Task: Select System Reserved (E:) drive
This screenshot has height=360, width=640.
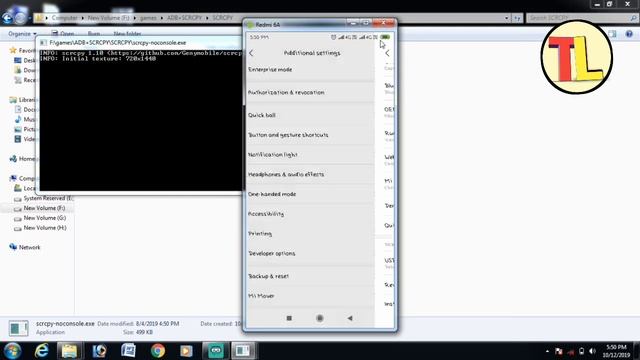Action: (x=44, y=198)
